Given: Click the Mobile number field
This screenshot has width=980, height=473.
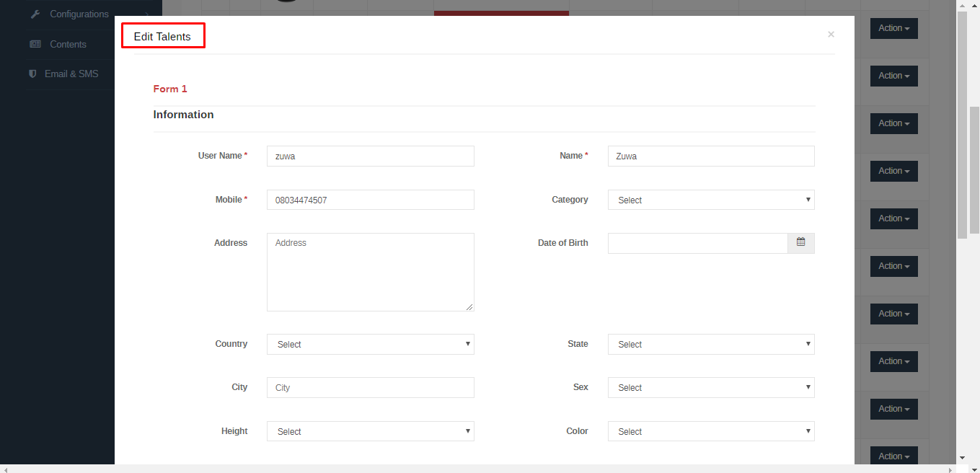Looking at the screenshot, I should pos(371,200).
